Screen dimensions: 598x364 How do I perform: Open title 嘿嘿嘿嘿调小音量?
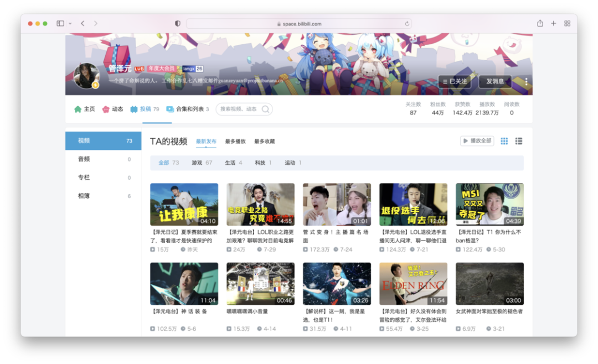point(247,311)
